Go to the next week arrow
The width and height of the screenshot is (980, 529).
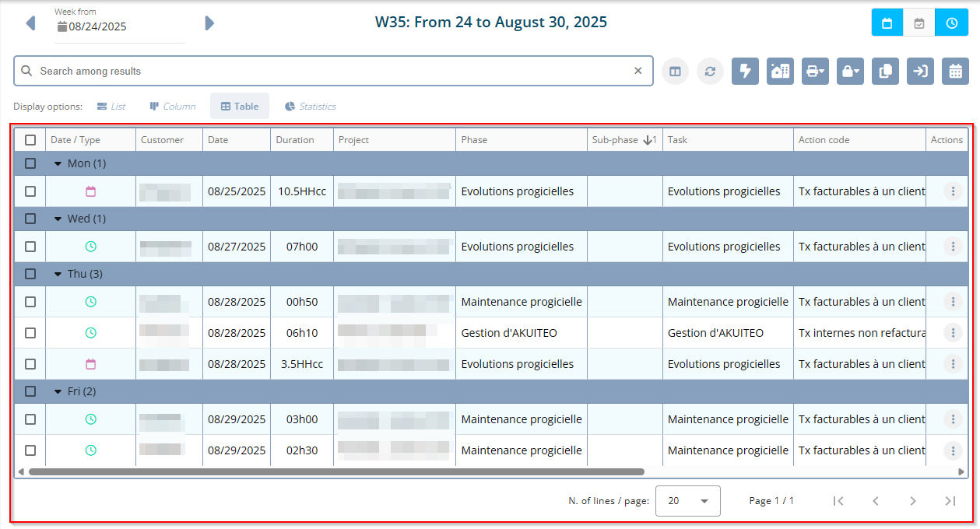click(209, 23)
